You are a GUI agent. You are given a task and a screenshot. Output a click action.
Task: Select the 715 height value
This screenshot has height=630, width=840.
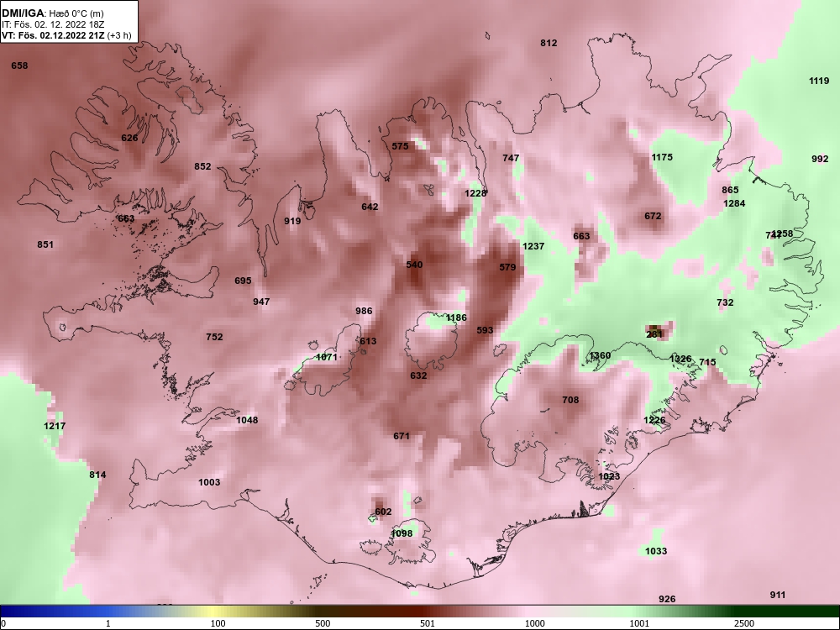coord(707,363)
